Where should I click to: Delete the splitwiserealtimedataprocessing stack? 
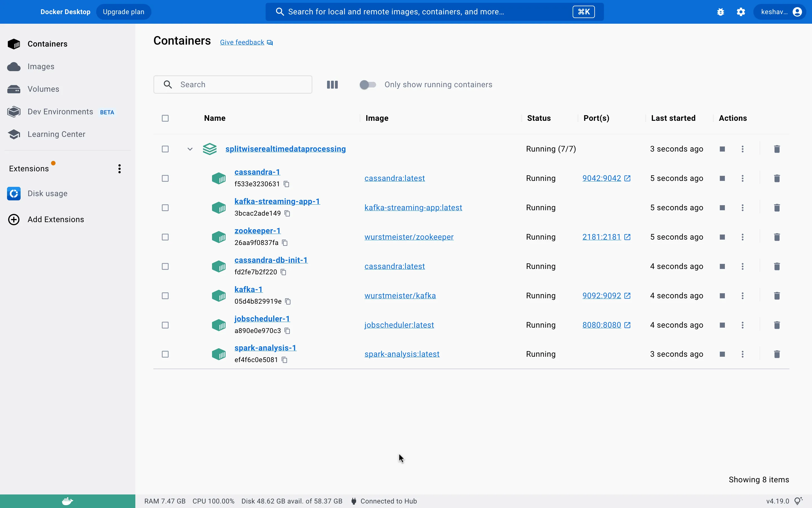[x=777, y=149]
